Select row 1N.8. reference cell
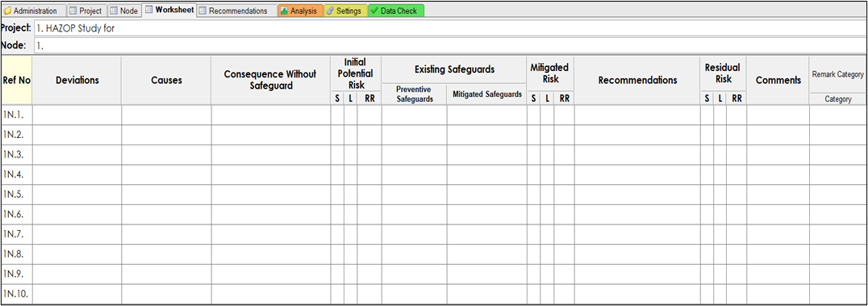This screenshot has width=868, height=306. [17, 254]
